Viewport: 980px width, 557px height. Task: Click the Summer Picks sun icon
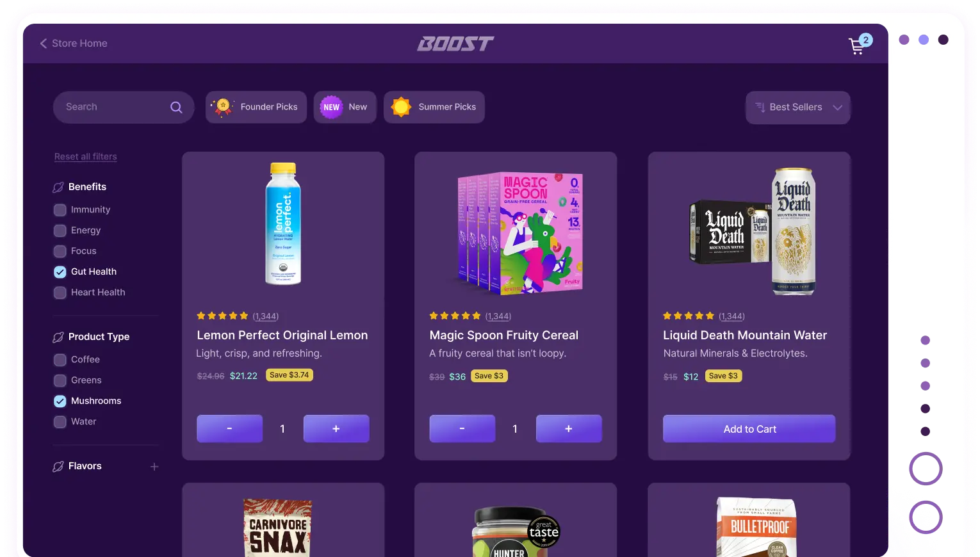point(401,107)
